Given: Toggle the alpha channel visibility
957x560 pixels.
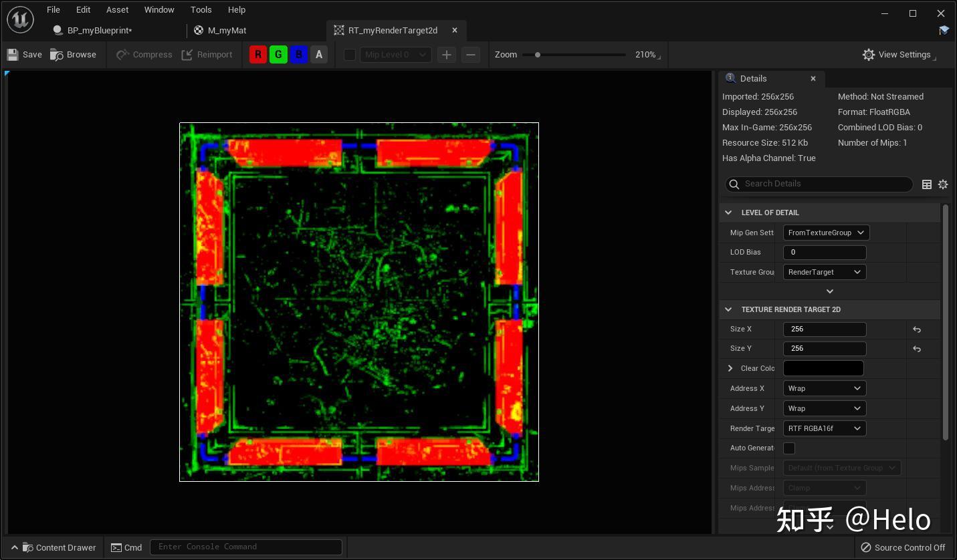Looking at the screenshot, I should point(319,54).
